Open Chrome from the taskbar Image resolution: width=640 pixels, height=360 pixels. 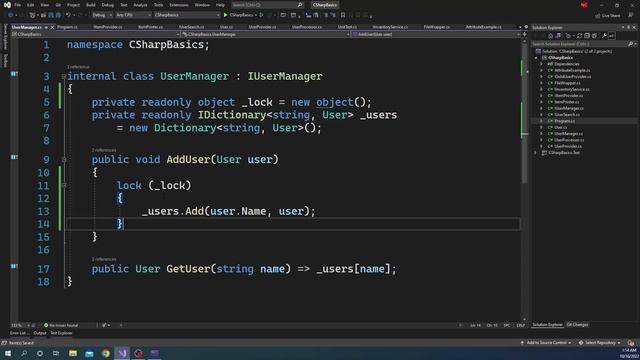point(106,353)
